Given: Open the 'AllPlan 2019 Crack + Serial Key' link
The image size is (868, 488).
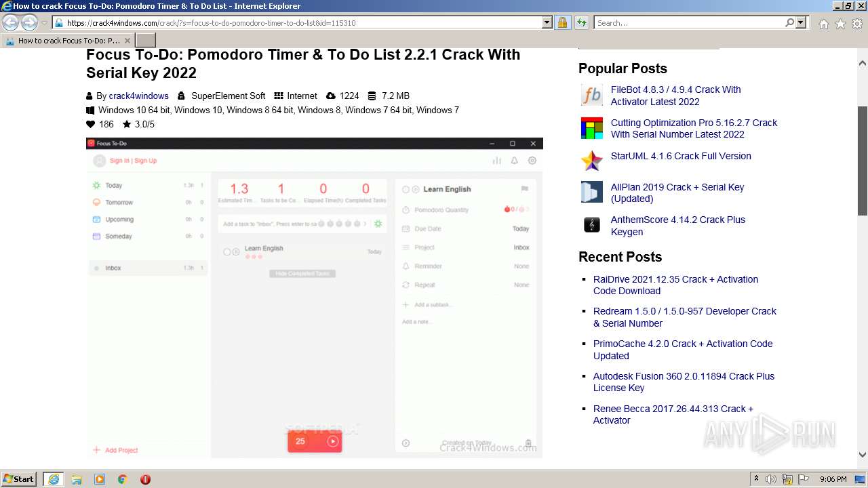Looking at the screenshot, I should (677, 192).
